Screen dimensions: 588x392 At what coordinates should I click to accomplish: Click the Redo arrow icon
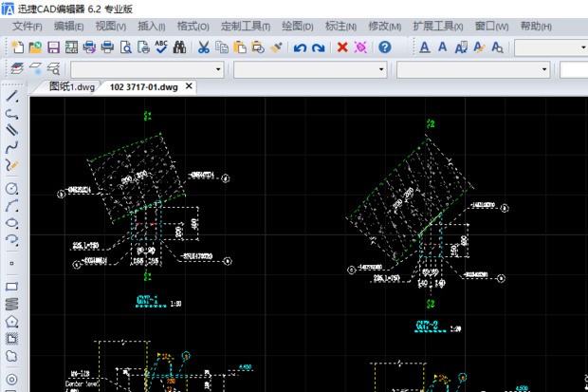[x=318, y=47]
